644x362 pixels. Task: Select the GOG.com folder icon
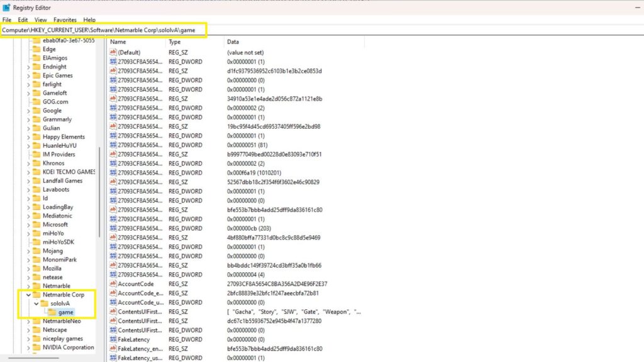[x=36, y=102]
